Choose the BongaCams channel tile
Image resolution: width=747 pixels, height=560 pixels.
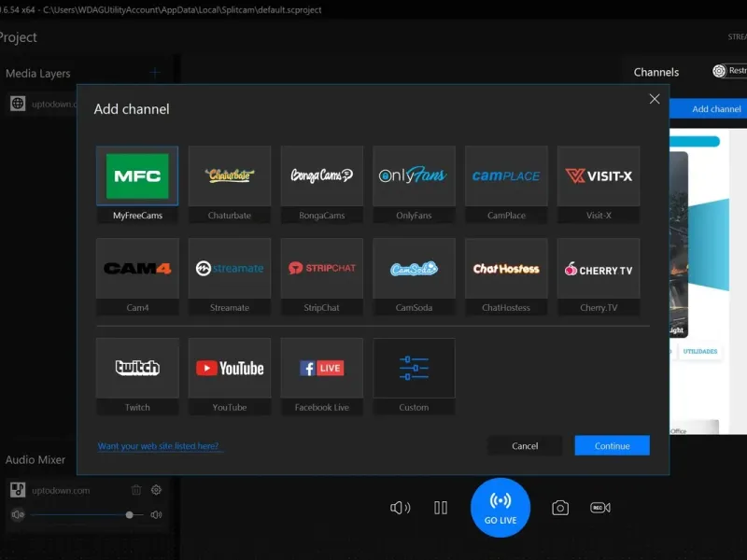coord(321,184)
